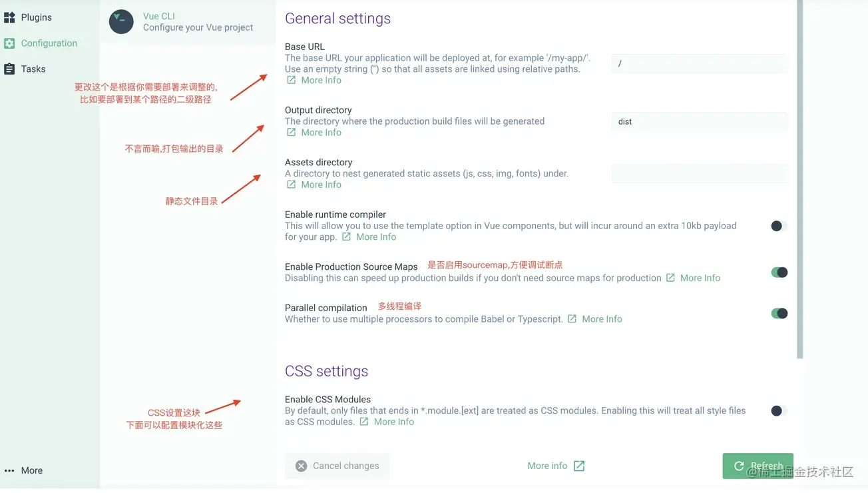Click the Cancel changes X icon
The width and height of the screenshot is (868, 493).
tap(302, 466)
